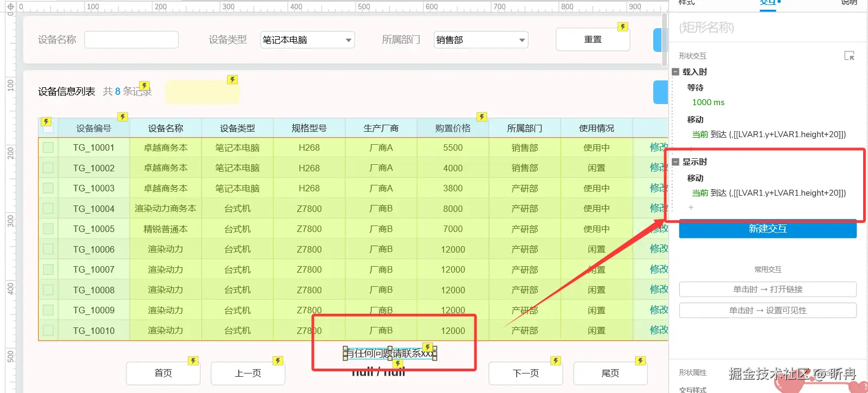The image size is (868, 393).
Task: Click the lightning badge on the 重置 button
Action: point(623,27)
